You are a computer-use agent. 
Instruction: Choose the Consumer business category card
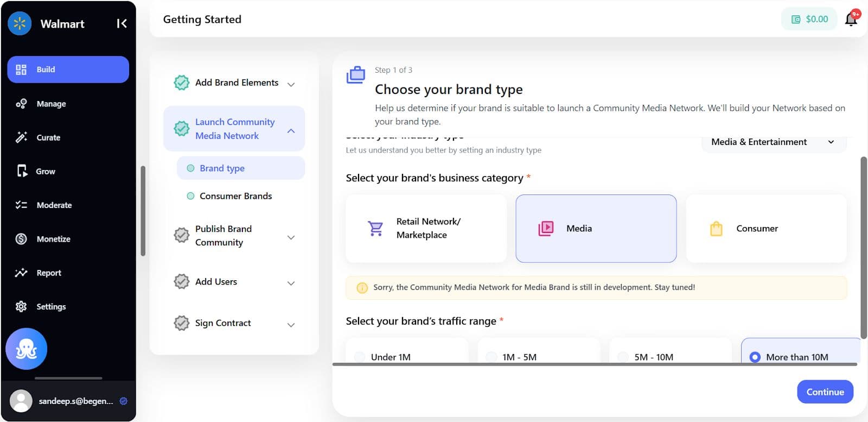(x=766, y=228)
